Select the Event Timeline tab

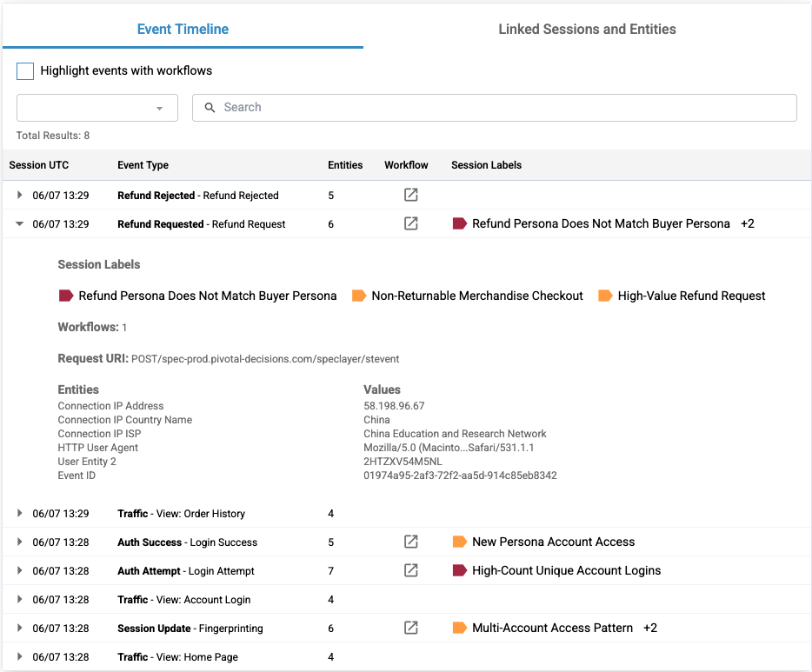(183, 30)
